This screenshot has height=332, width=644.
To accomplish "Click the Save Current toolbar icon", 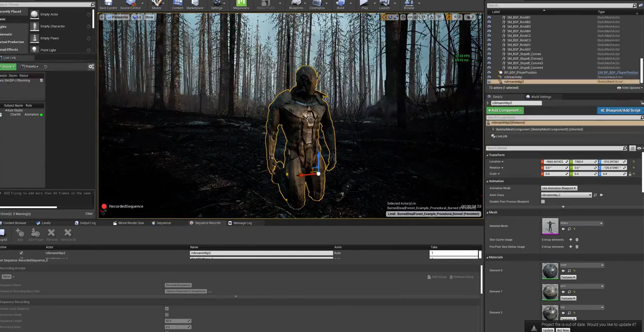I will click(x=108, y=5).
